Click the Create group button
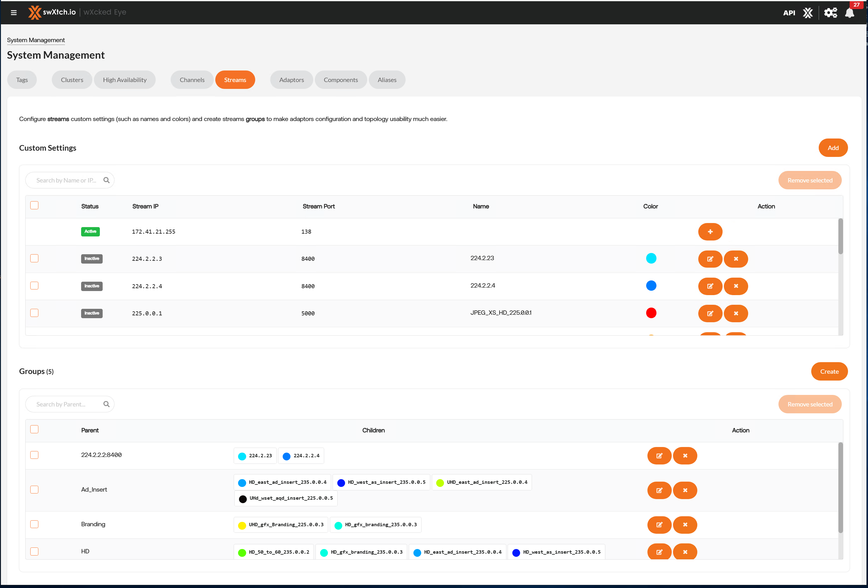Image resolution: width=868 pixels, height=588 pixels. coord(829,371)
